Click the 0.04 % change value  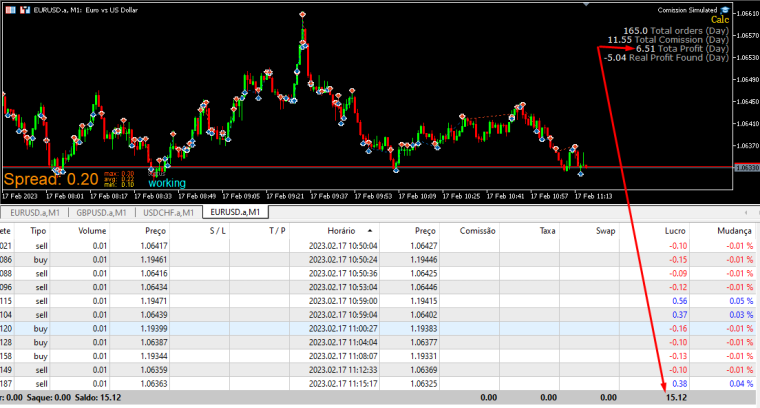coord(741,383)
